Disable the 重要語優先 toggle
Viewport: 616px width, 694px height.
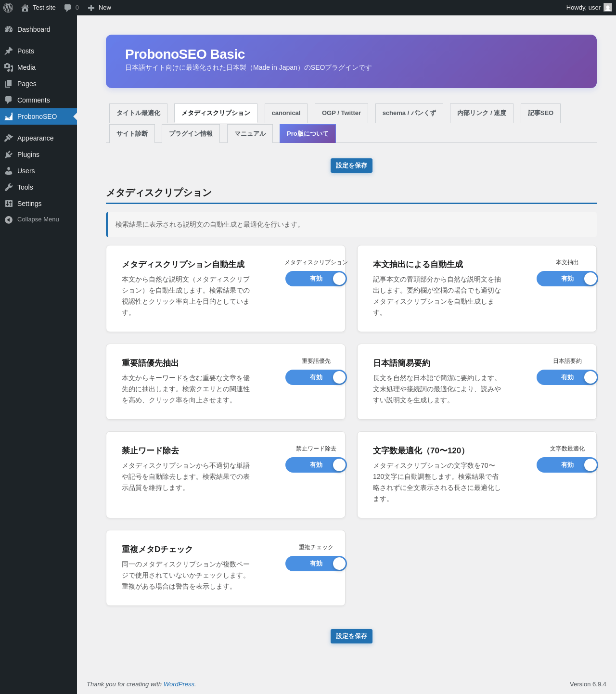click(x=316, y=377)
